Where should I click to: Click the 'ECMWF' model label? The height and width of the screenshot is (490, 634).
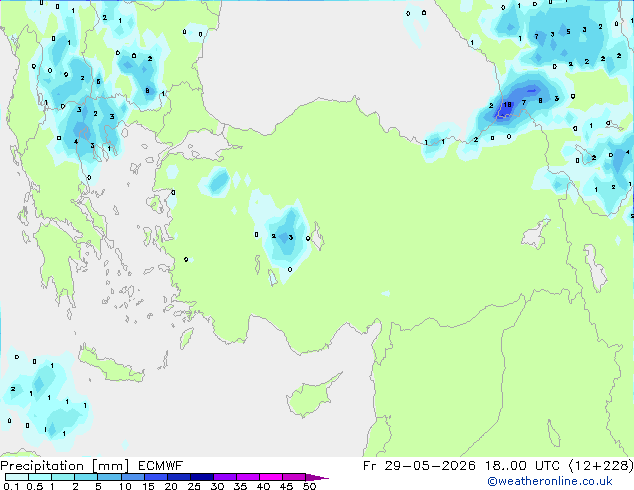click(x=161, y=466)
